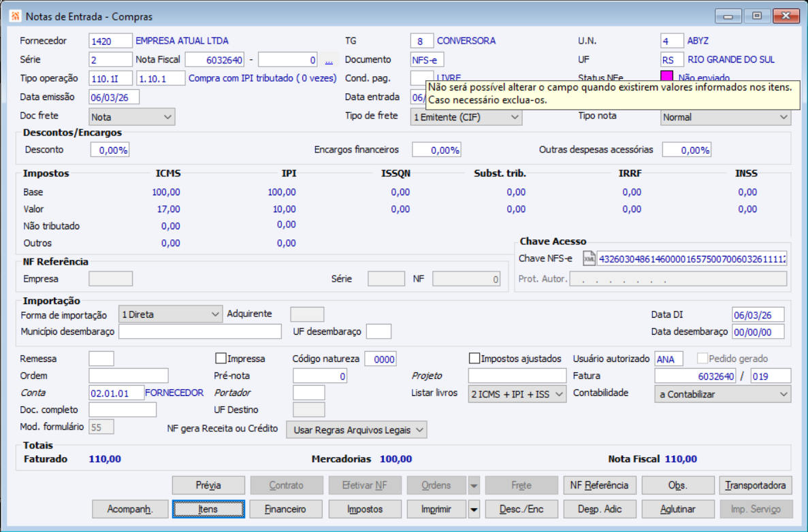Open the Listar livros dropdown

[x=517, y=394]
